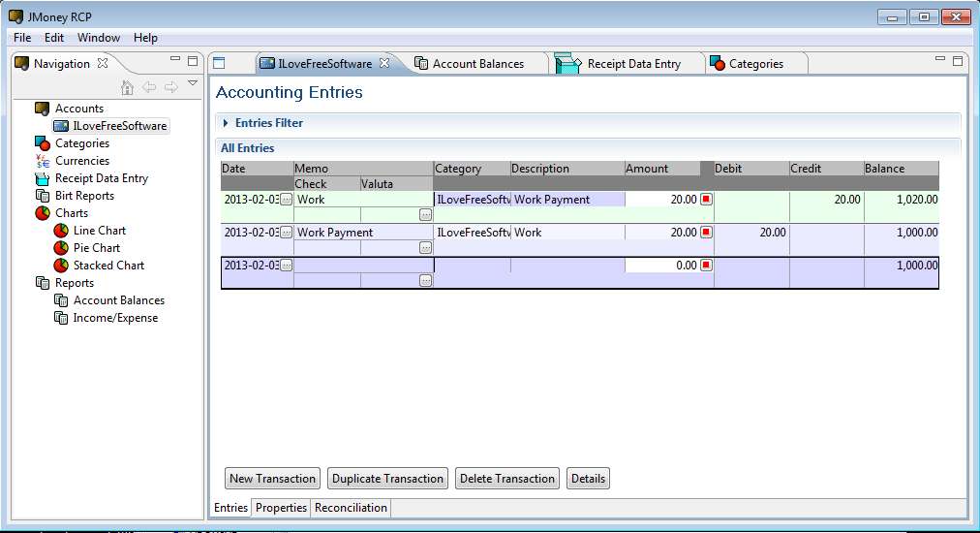Open Receipt Data Entry in navigation tree
Image resolution: width=980 pixels, height=533 pixels.
[102, 178]
